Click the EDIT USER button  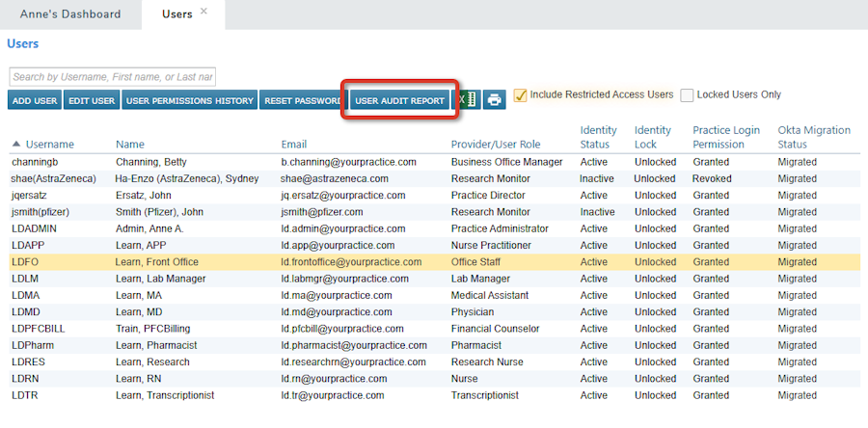[92, 100]
